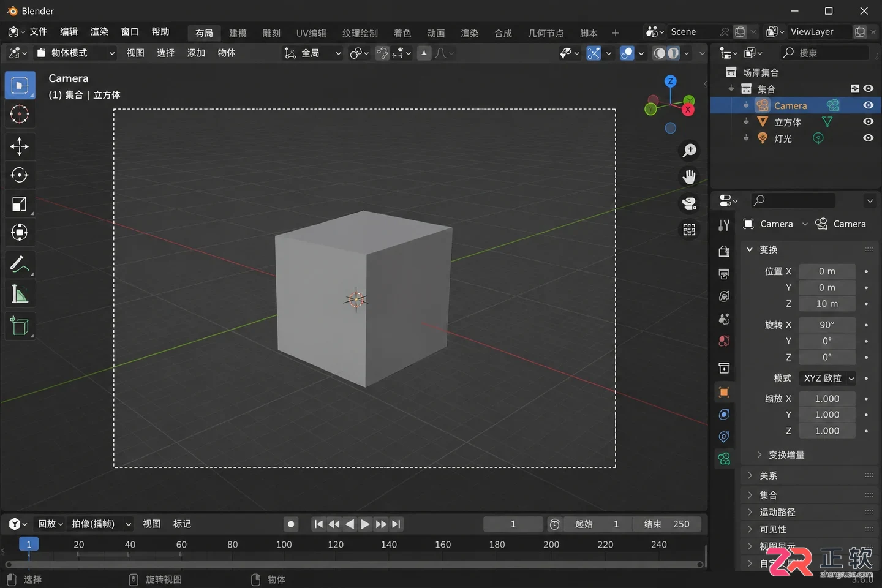Hide the 立方体 object in the outliner
This screenshot has width=882, height=588.
pyautogui.click(x=868, y=122)
